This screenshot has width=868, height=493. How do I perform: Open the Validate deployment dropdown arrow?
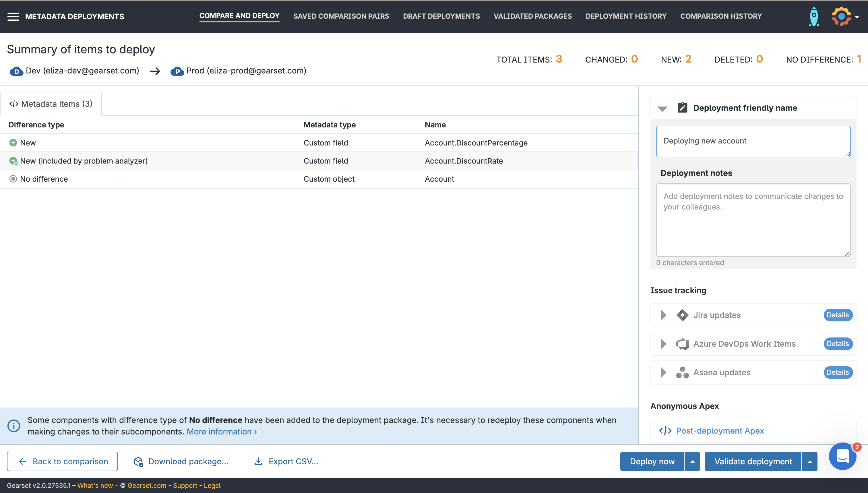[x=810, y=461]
